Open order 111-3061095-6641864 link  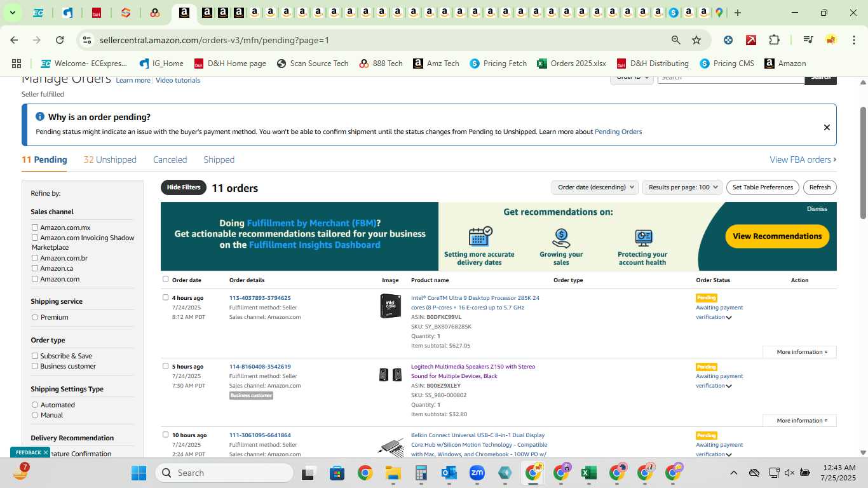click(x=260, y=435)
